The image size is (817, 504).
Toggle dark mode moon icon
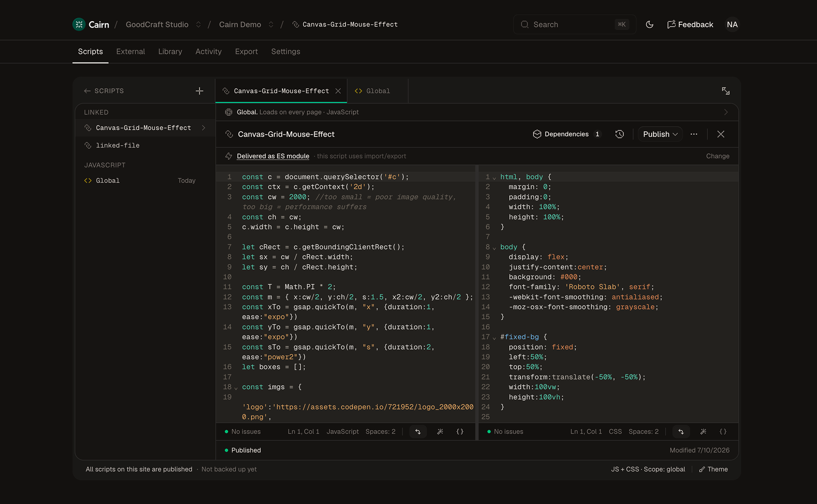tap(649, 25)
